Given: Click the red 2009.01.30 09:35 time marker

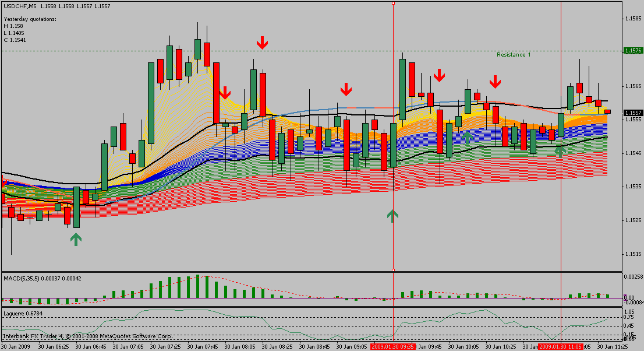Looking at the screenshot, I should pos(393,347).
